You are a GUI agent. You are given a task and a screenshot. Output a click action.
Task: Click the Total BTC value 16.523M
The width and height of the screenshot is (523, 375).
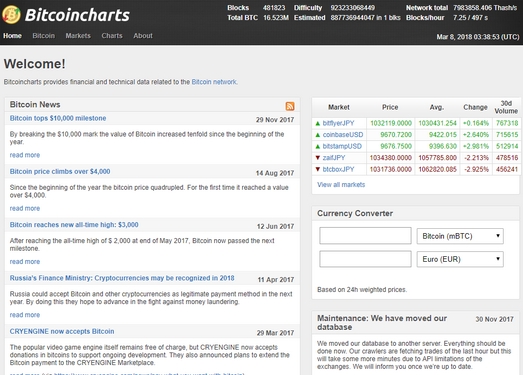click(x=276, y=18)
